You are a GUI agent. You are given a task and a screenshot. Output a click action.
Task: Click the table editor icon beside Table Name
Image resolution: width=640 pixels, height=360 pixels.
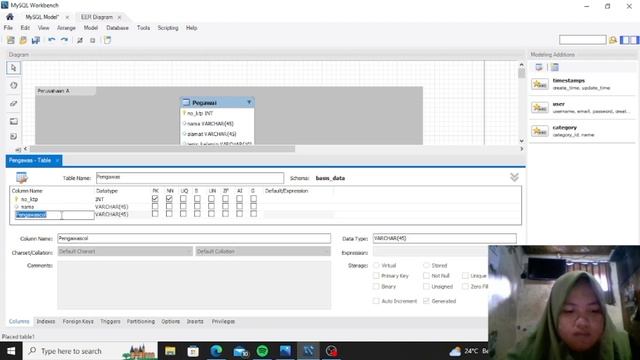click(22, 178)
